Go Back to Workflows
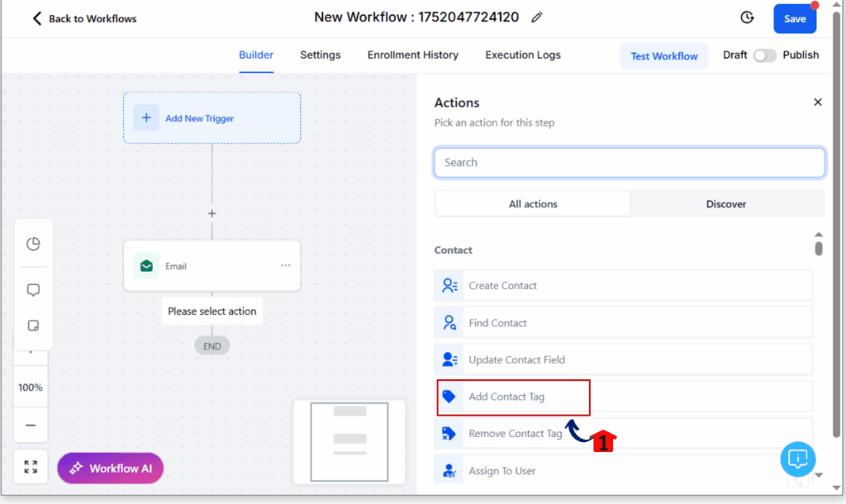846x504 pixels. (x=84, y=19)
